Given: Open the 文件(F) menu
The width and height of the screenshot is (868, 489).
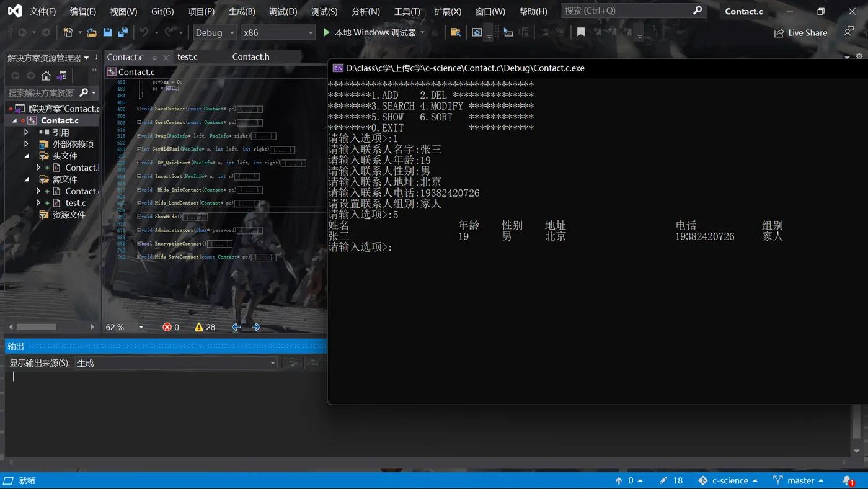Looking at the screenshot, I should [43, 11].
